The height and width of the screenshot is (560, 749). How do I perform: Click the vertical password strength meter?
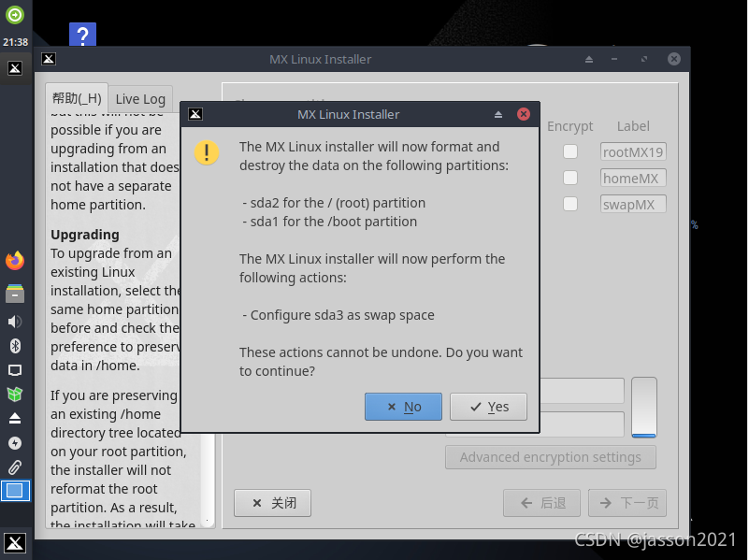click(x=644, y=408)
